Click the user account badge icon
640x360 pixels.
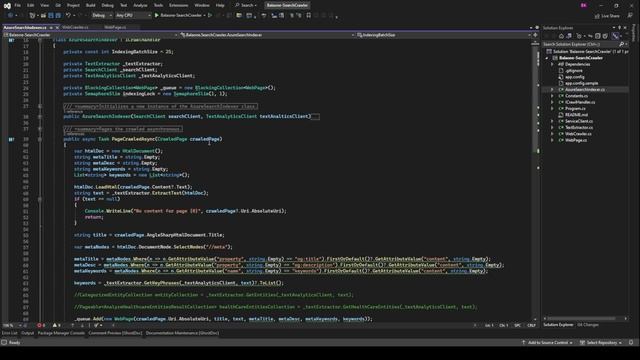click(x=584, y=5)
